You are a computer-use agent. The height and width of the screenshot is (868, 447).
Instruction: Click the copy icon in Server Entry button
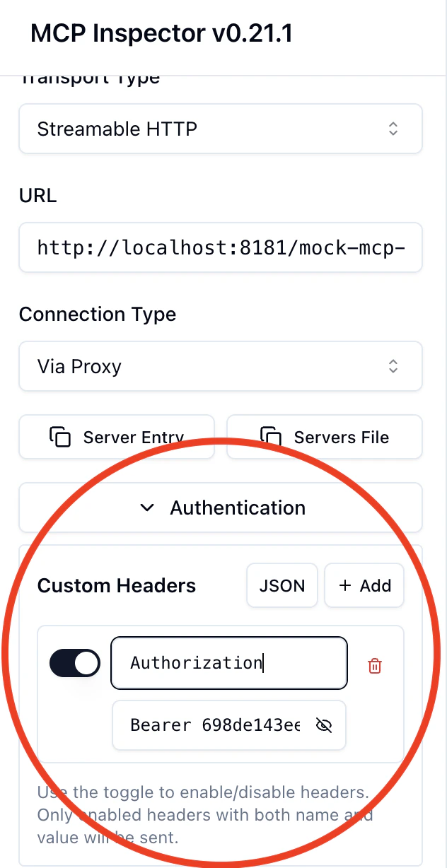61,437
